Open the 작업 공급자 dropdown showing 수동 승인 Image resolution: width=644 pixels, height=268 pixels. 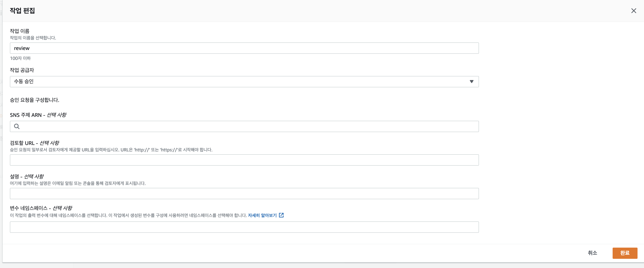pos(244,82)
